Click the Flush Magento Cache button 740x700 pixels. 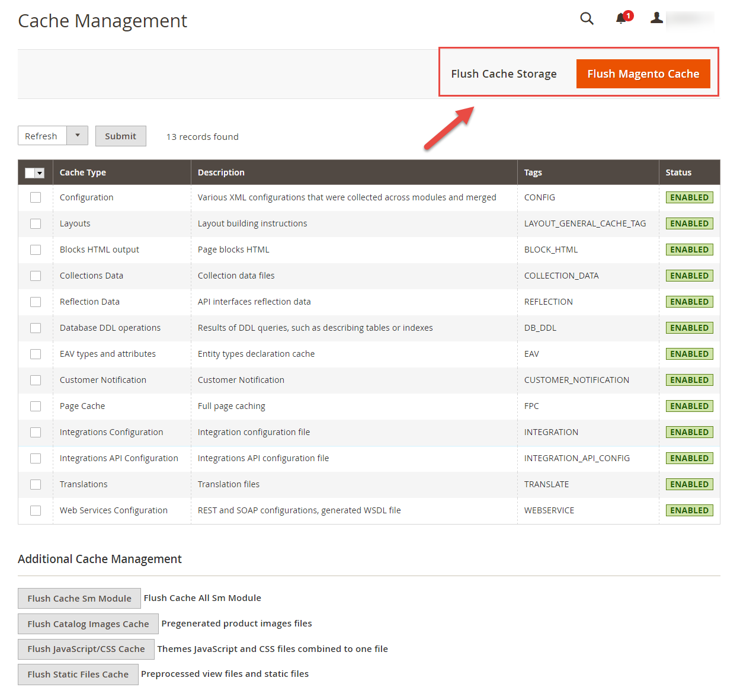point(643,73)
